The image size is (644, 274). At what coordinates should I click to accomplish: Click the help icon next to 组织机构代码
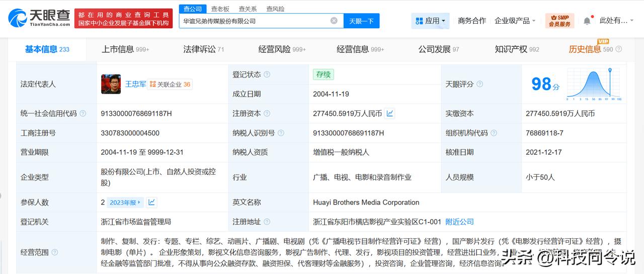click(x=494, y=133)
